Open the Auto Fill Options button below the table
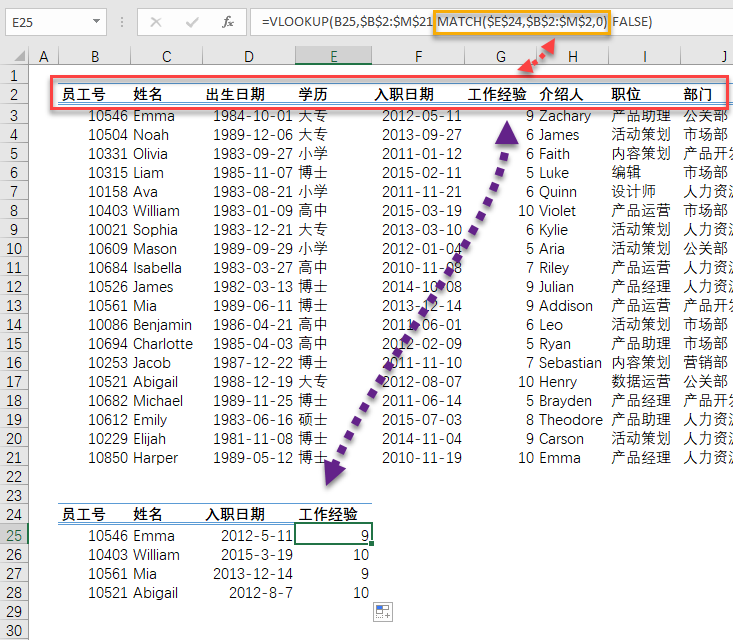733x640 pixels. [x=383, y=612]
